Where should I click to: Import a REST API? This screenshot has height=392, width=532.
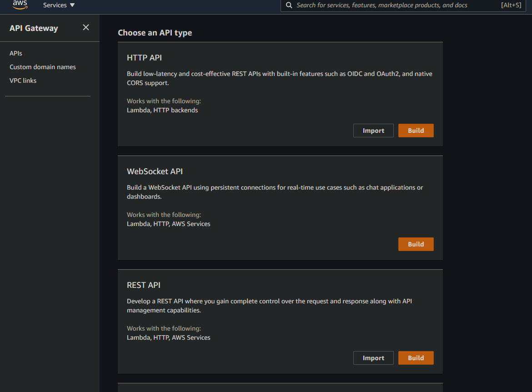pyautogui.click(x=373, y=358)
